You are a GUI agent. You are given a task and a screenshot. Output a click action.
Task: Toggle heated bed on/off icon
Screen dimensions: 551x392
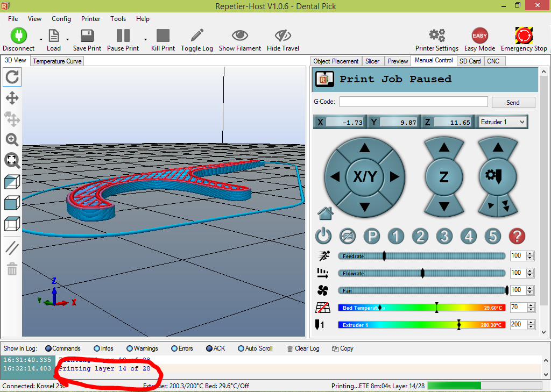[x=323, y=308]
